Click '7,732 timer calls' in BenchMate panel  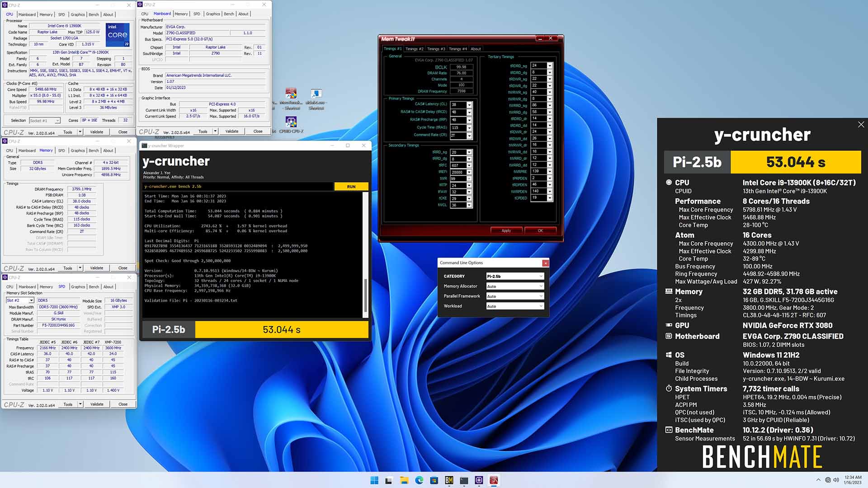pyautogui.click(x=771, y=389)
